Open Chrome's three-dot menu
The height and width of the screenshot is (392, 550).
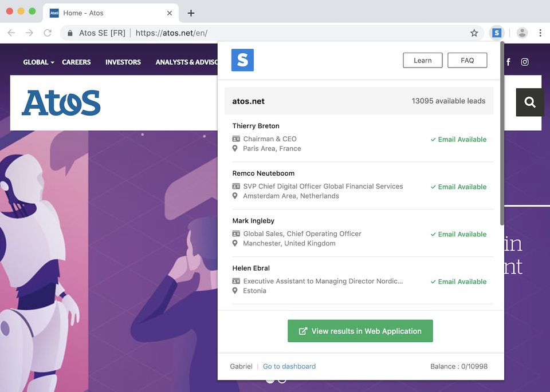tap(540, 33)
